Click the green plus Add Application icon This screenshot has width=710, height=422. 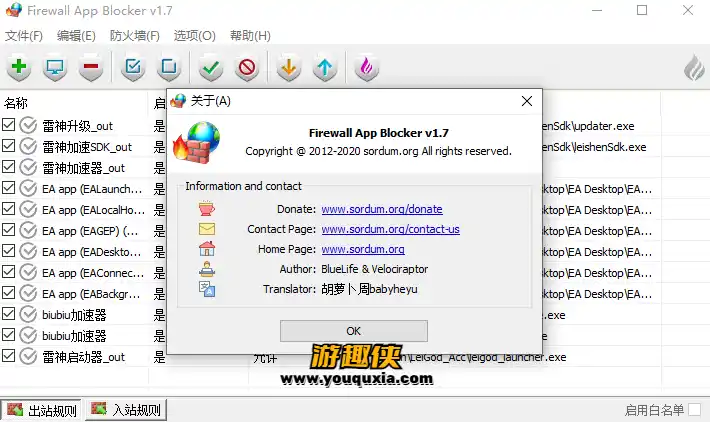point(19,67)
